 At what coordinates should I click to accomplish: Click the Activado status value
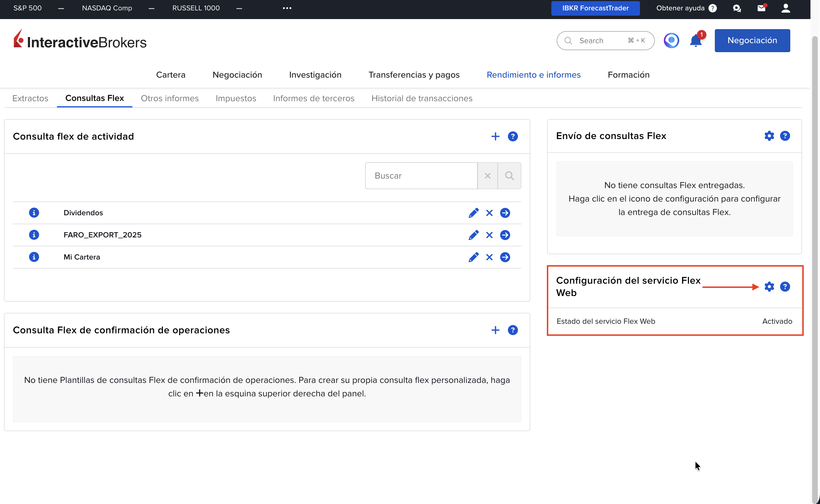pos(777,321)
